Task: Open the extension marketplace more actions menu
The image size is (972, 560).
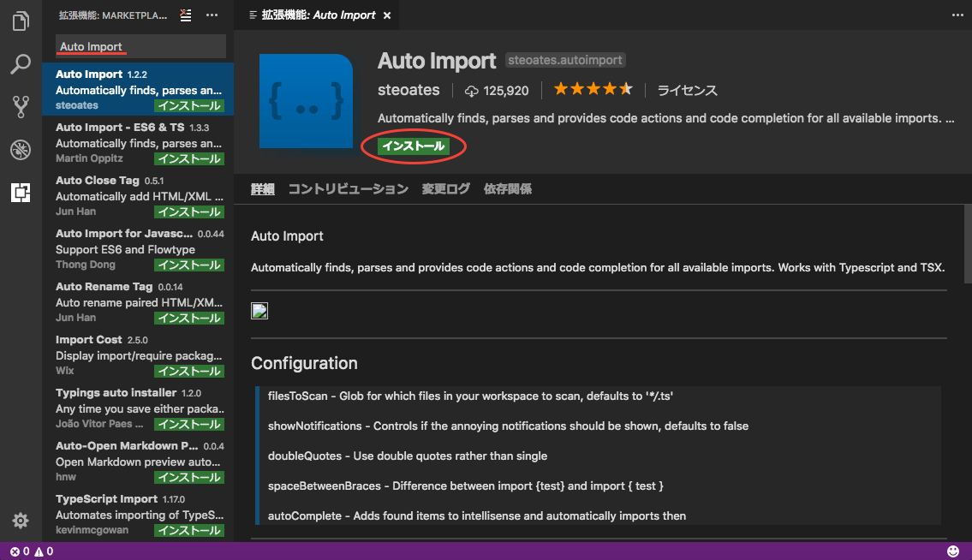Action: [212, 15]
